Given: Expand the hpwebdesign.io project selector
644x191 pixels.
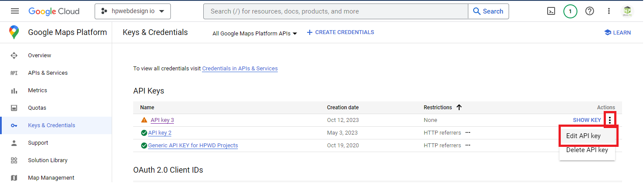Looking at the screenshot, I should click(132, 11).
